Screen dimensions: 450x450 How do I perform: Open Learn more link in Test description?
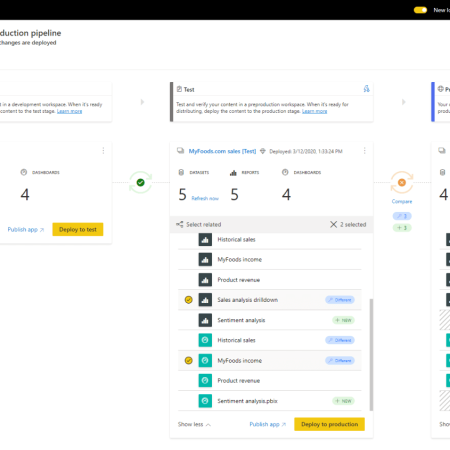[x=314, y=111]
